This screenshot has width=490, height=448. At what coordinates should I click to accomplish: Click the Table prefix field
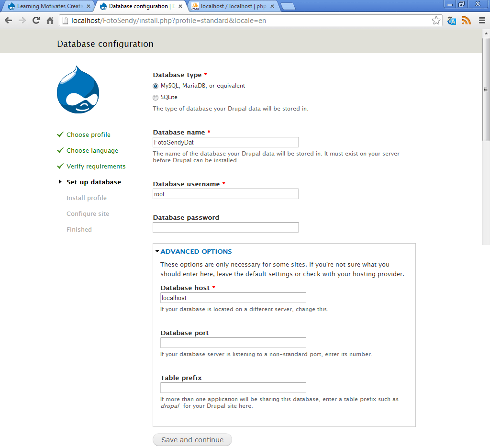(x=233, y=388)
